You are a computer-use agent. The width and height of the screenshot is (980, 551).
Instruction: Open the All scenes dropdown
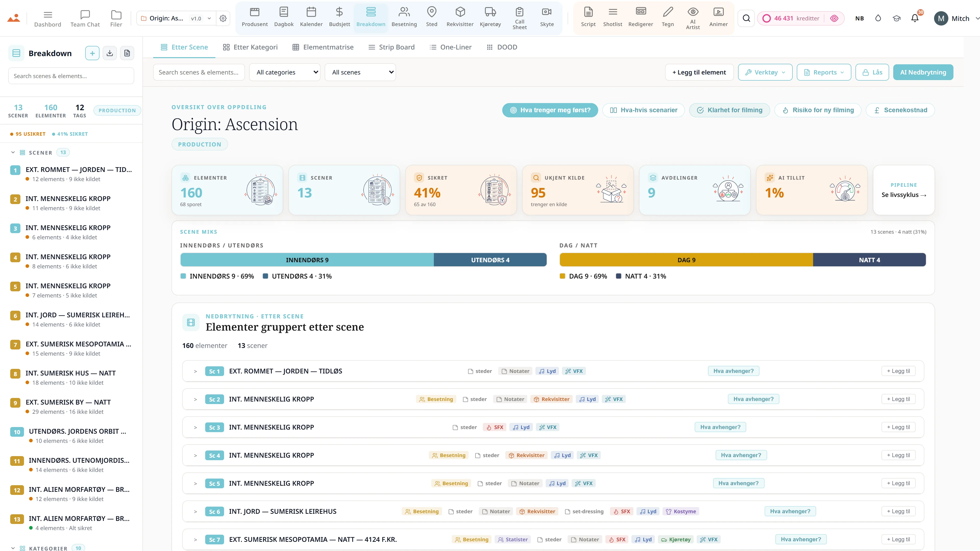click(x=360, y=72)
